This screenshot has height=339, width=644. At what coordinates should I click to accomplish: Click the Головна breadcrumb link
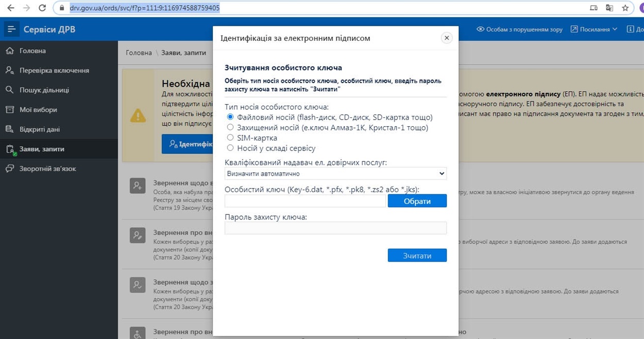point(139,53)
